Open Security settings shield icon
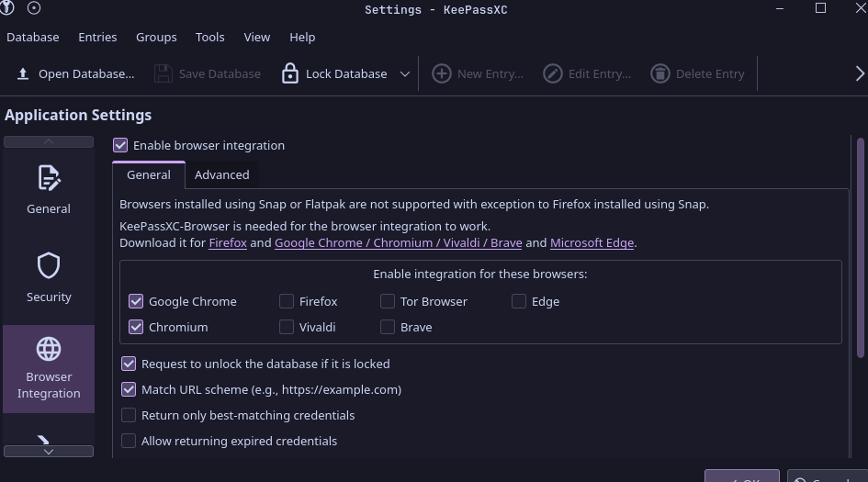The width and height of the screenshot is (868, 482). (49, 265)
